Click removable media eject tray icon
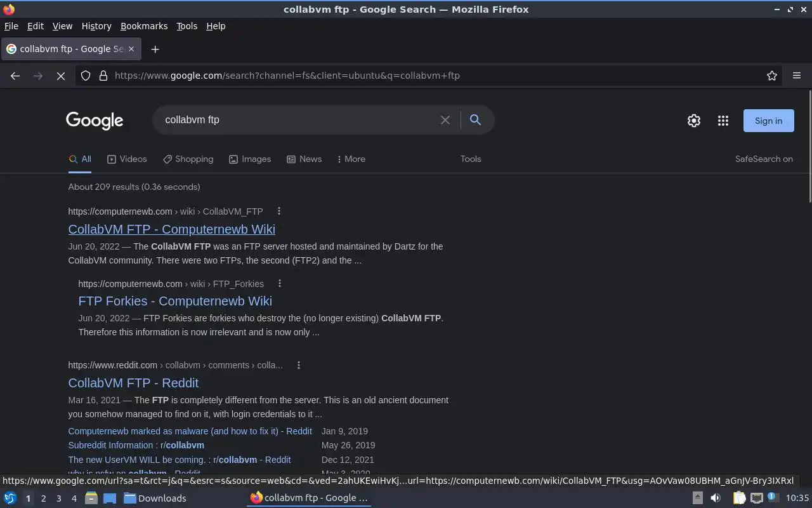Image resolution: width=812 pixels, height=508 pixels. (x=697, y=498)
